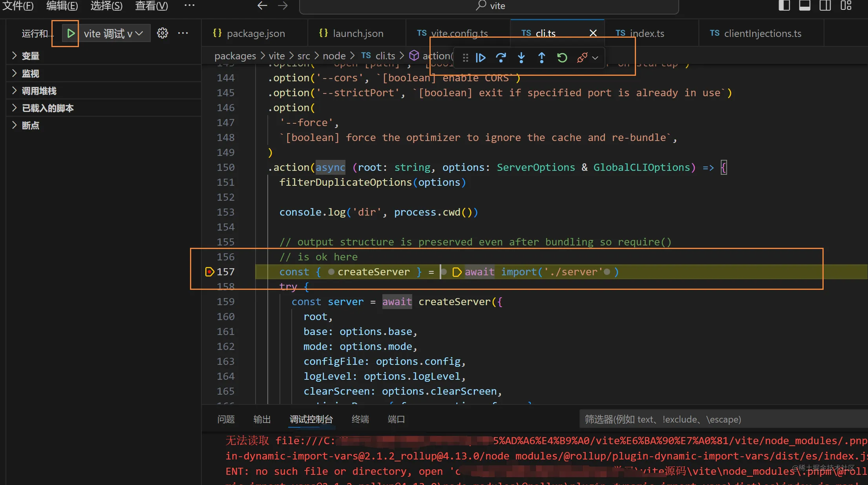Go back with the navigation arrow

[x=262, y=5]
